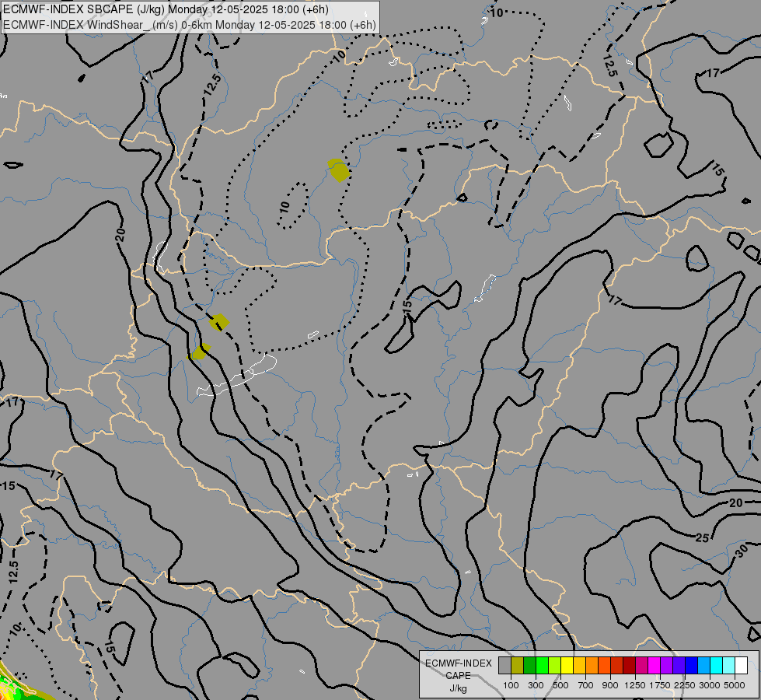The width and height of the screenshot is (761, 700).
Task: Click the 5000 legend tick label
Action: [735, 685]
